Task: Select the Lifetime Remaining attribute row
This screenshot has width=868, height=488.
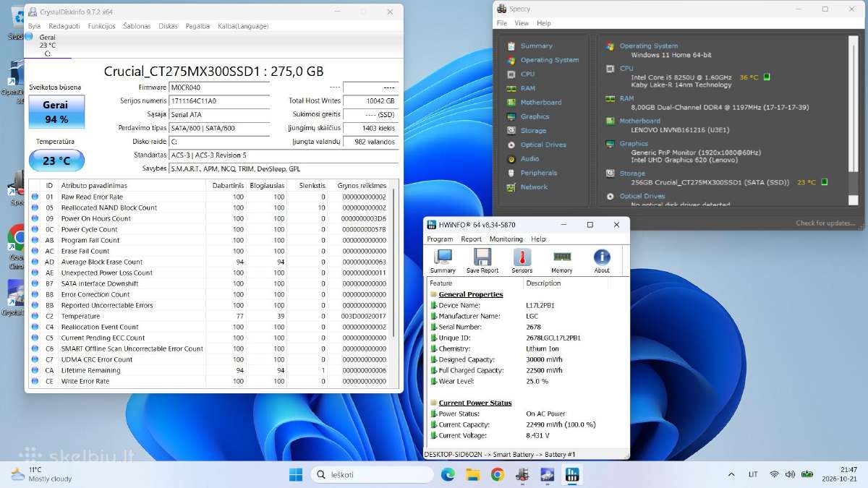Action: pyautogui.click(x=210, y=370)
